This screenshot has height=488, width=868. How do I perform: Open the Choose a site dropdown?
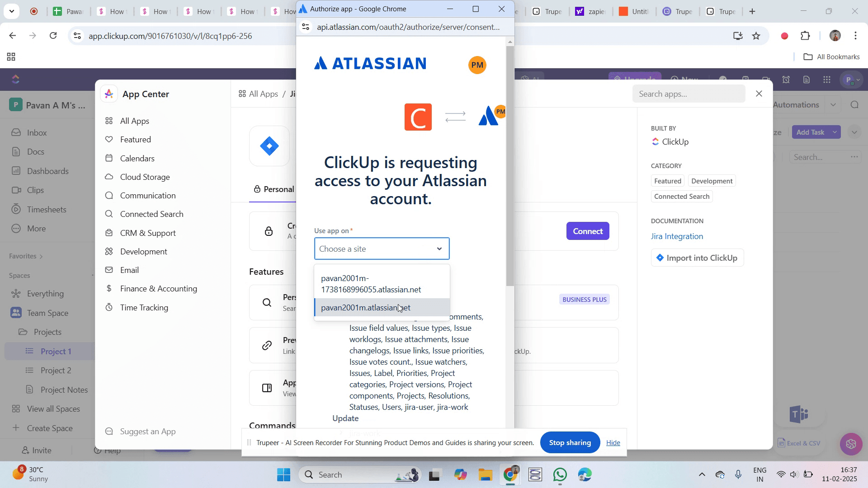[x=382, y=249]
